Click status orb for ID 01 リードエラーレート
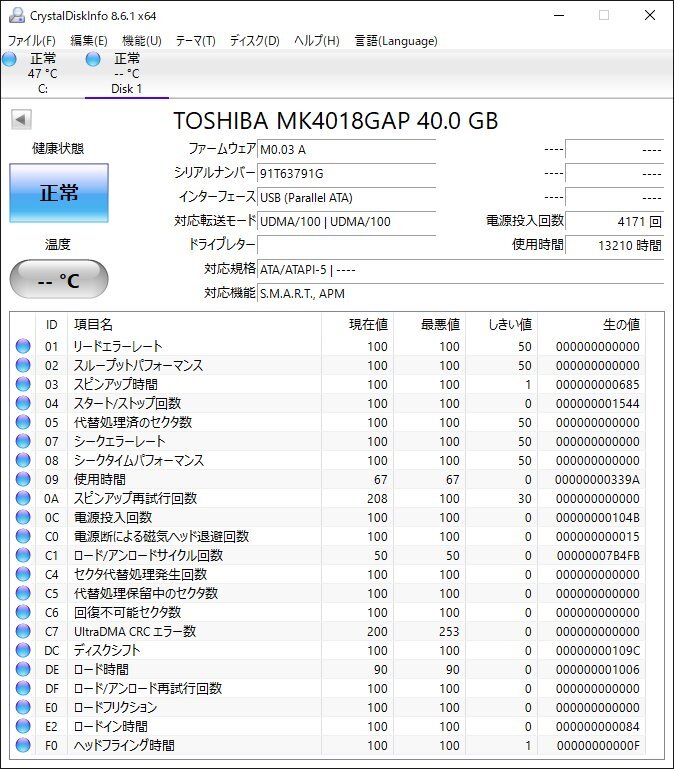This screenshot has height=769, width=674. pyautogui.click(x=23, y=346)
